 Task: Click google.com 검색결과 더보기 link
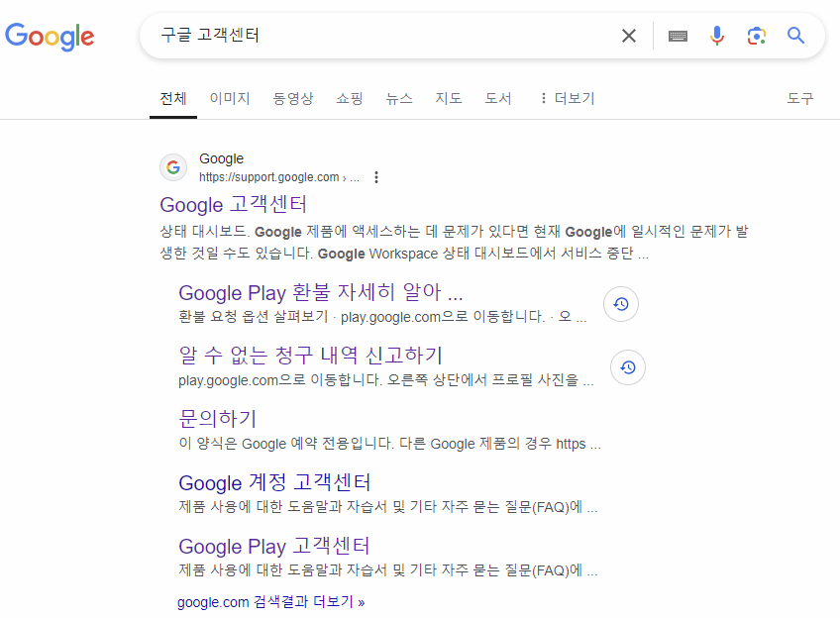point(271,602)
